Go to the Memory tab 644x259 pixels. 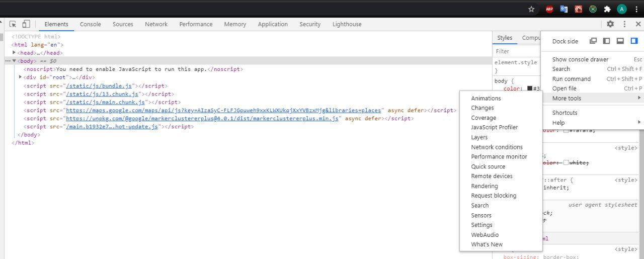click(235, 24)
